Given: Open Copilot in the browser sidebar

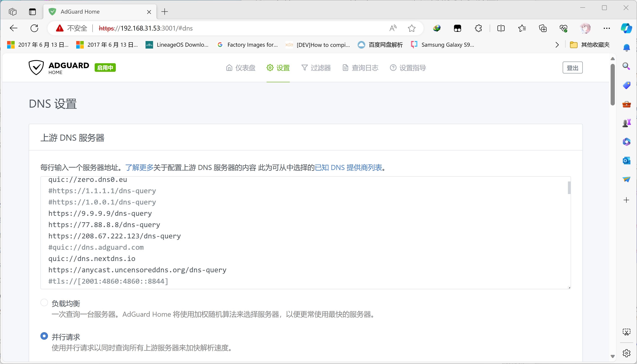Looking at the screenshot, I should click(x=627, y=28).
